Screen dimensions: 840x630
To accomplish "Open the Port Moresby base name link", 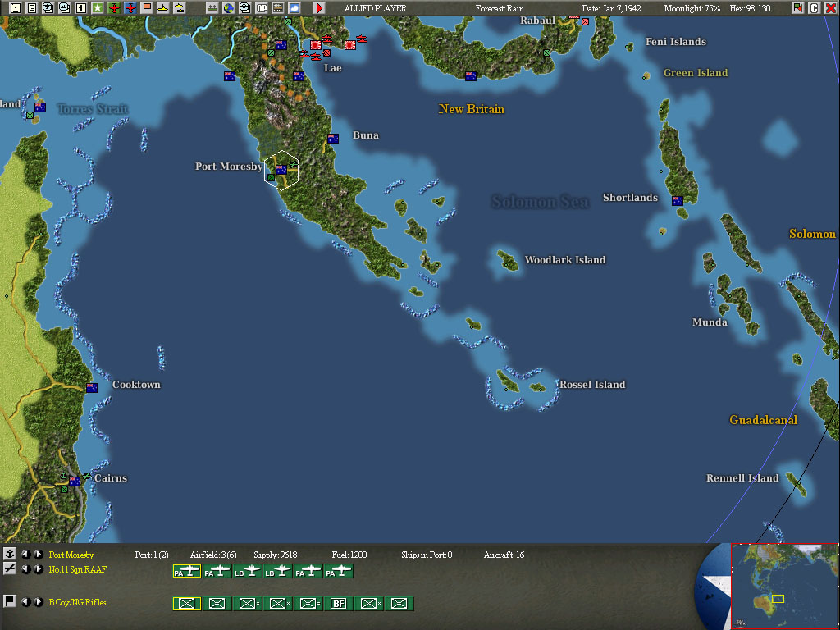I will click(x=71, y=555).
